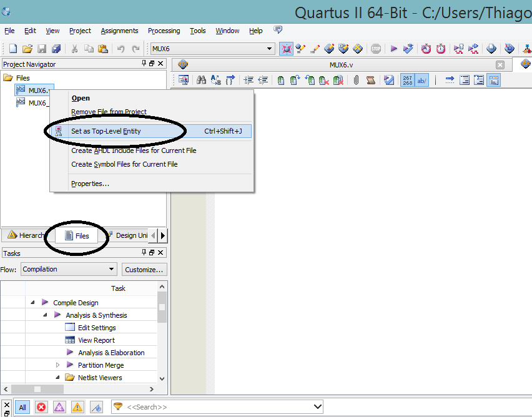Click the paperclip icon in editor toolbar
The height and width of the screenshot is (417, 532).
click(x=357, y=80)
